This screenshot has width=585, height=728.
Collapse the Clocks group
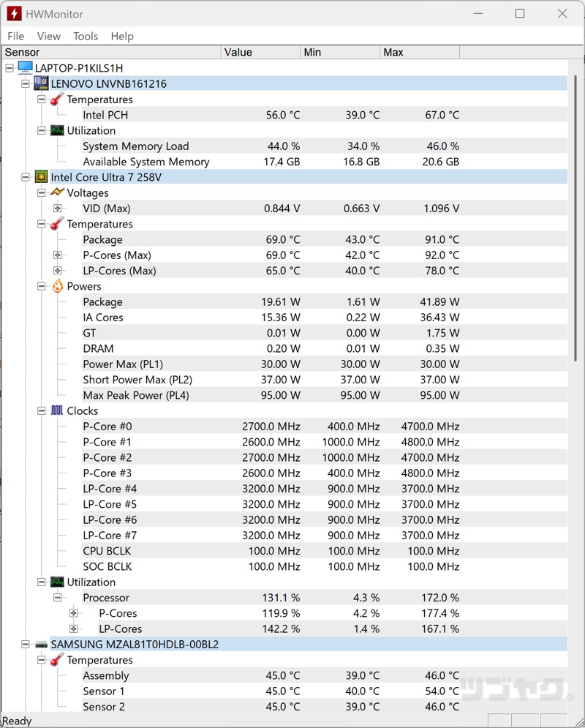coord(41,410)
